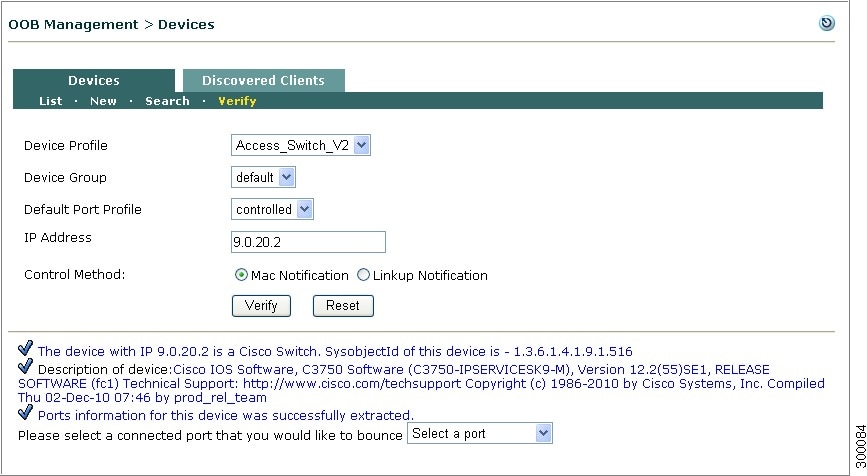Click the Control Method: label
867x476 pixels.
click(x=75, y=275)
